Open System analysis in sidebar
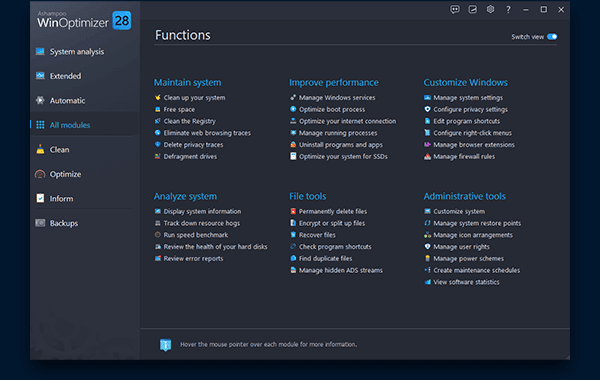 pos(77,52)
